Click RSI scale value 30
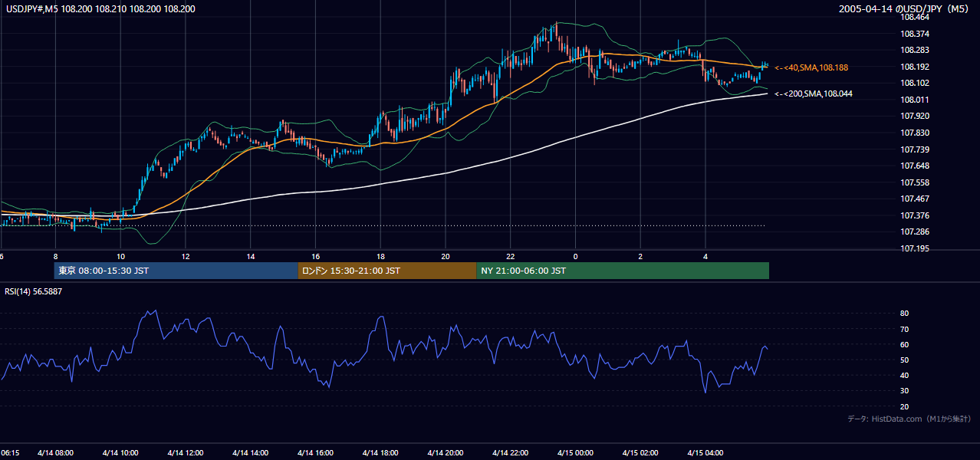 click(x=904, y=391)
